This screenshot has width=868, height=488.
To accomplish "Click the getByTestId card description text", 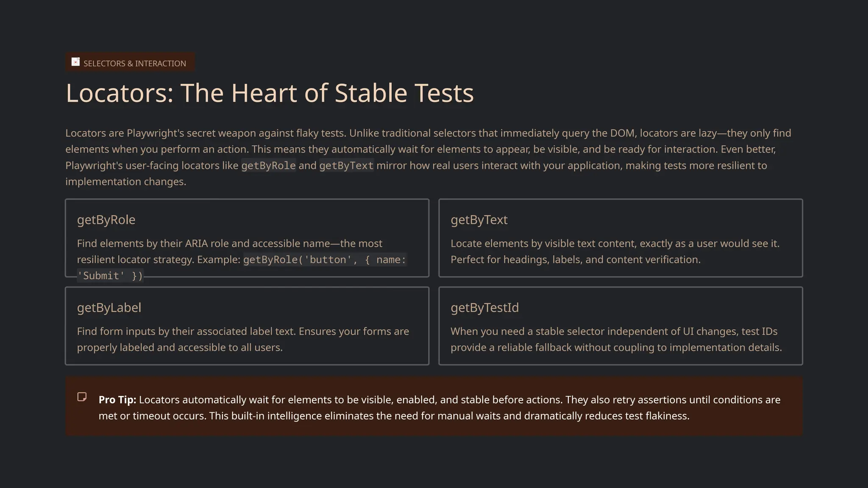I will click(616, 339).
